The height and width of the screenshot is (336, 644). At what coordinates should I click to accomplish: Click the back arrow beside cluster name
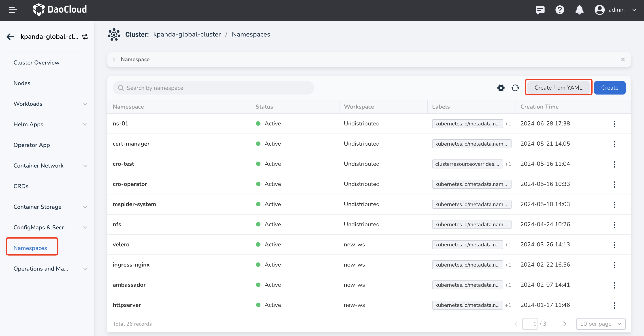(x=10, y=37)
